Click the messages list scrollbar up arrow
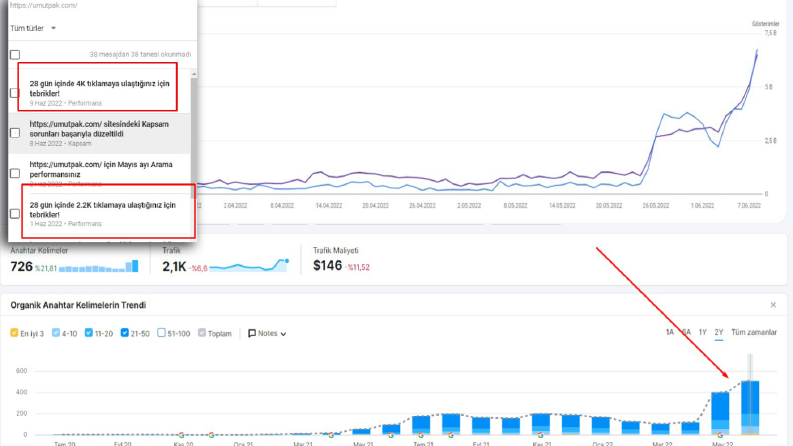Screen dimensions: 793x446 [x=194, y=74]
